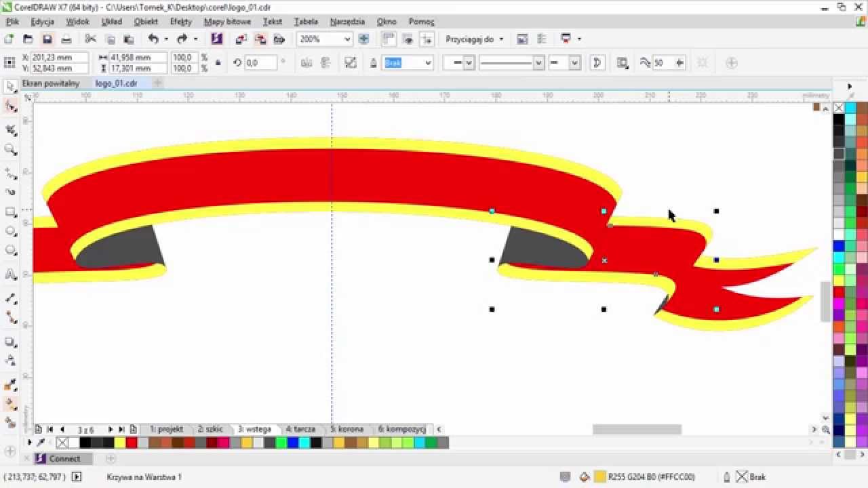Viewport: 868px width, 488px height.
Task: Redo the last undone action
Action: [182, 39]
